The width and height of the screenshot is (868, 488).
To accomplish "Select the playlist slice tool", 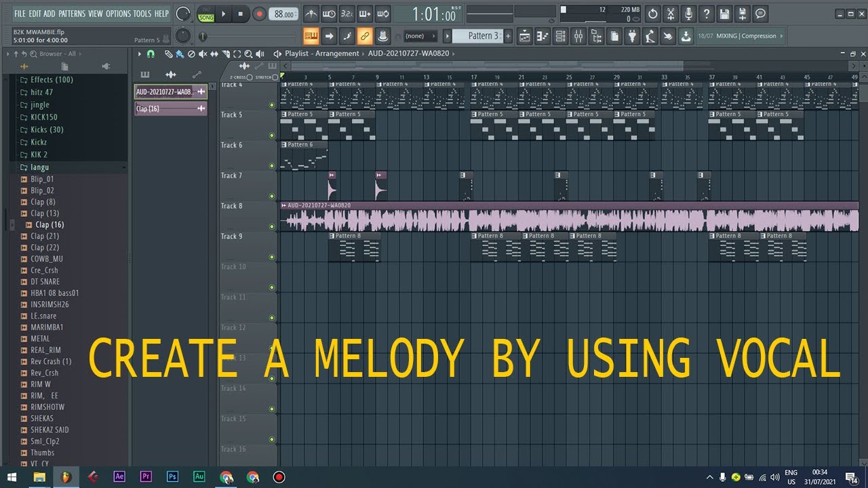I will coord(225,54).
